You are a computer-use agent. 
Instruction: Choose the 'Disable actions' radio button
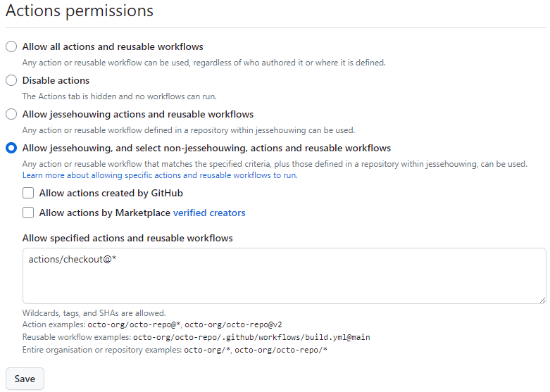(11, 80)
